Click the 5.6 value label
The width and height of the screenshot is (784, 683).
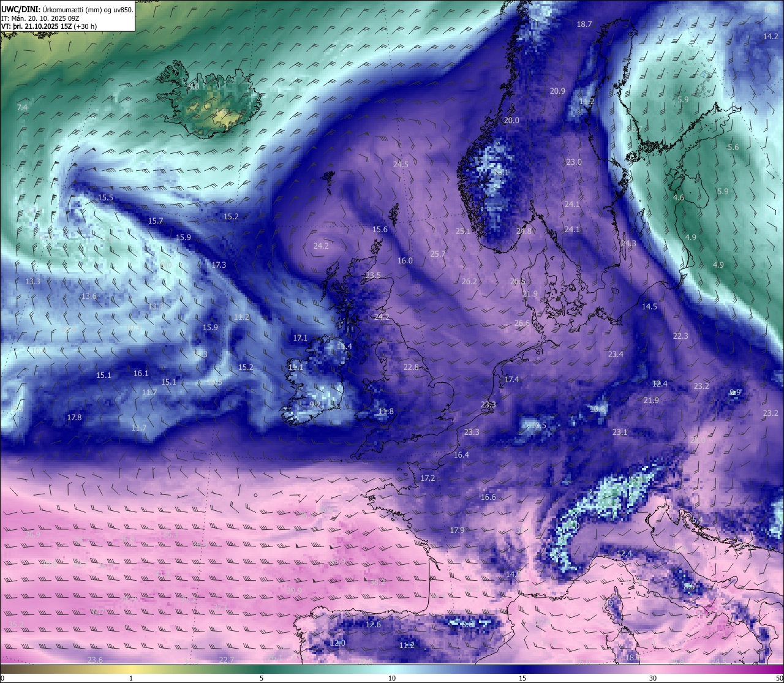click(x=733, y=148)
